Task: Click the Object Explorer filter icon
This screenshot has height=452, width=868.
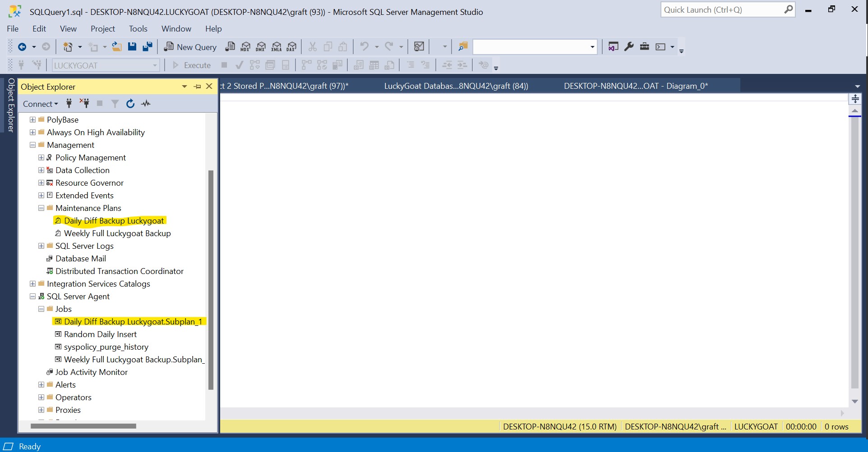Action: pyautogui.click(x=115, y=104)
